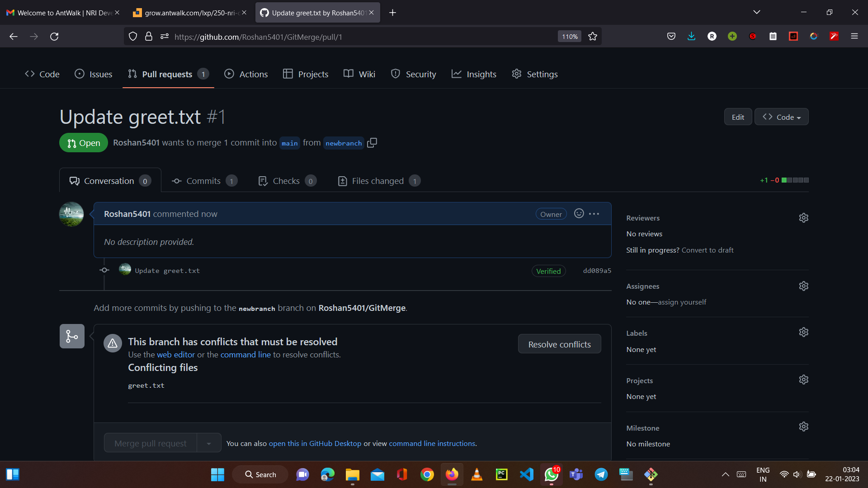Open the Labels gear settings
This screenshot has height=488, width=868.
(803, 333)
